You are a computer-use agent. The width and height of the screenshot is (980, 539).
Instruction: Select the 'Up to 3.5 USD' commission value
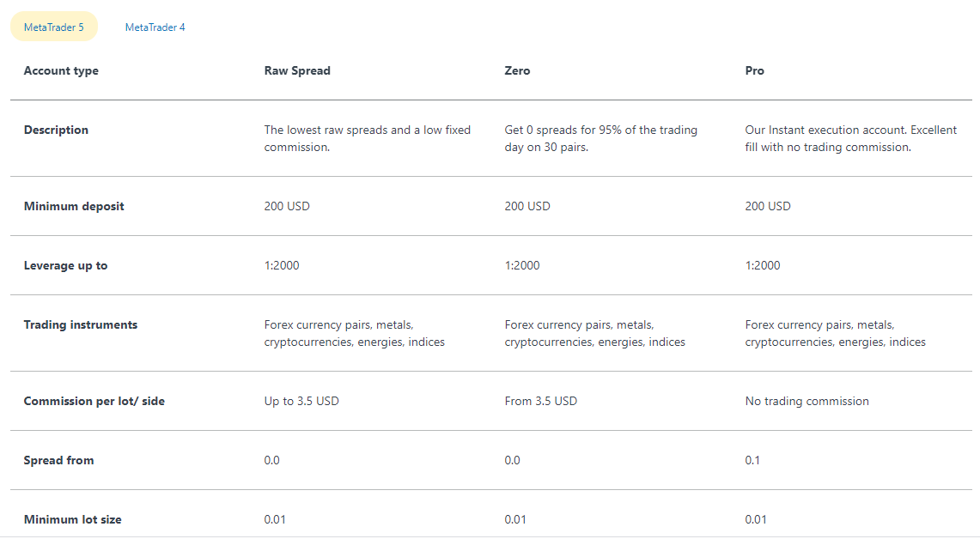pyautogui.click(x=301, y=401)
